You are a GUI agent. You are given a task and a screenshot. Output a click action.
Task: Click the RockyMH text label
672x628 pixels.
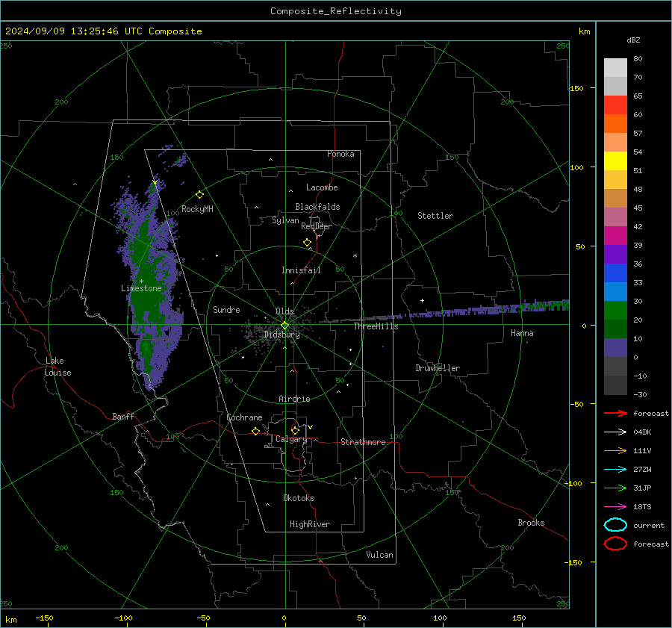[x=197, y=209]
